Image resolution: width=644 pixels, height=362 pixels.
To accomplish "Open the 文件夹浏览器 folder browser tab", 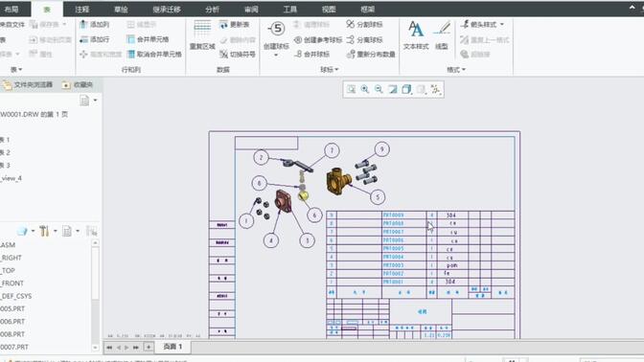I will click(28, 85).
